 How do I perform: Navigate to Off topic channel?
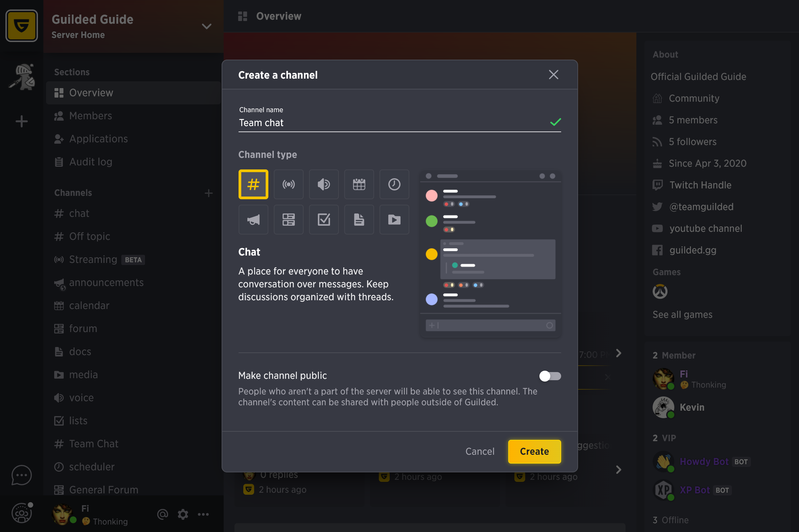[x=90, y=236]
